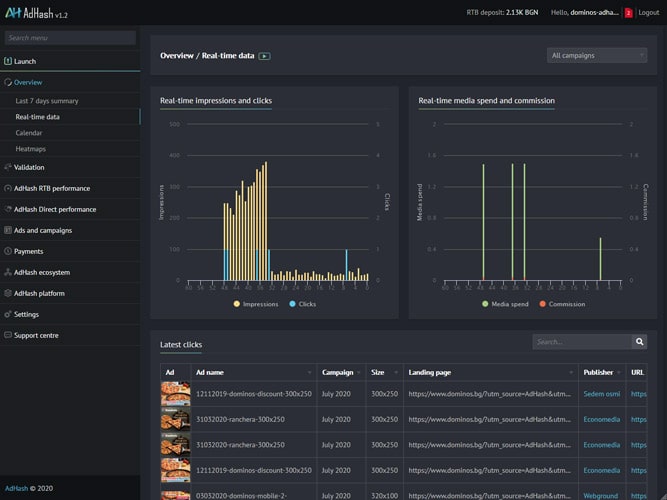667x500 pixels.
Task: Click the magnifier search button above table
Action: (639, 342)
